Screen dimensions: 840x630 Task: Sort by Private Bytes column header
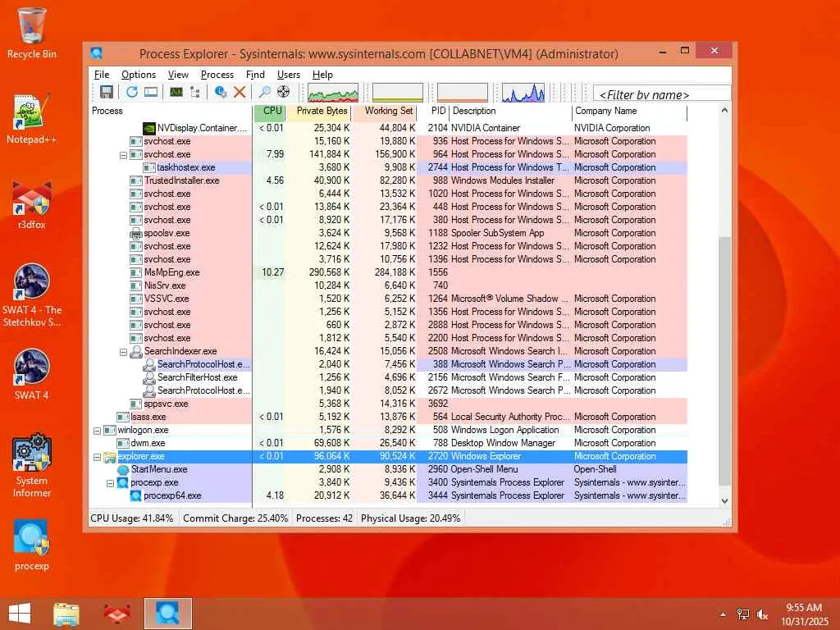pos(318,111)
